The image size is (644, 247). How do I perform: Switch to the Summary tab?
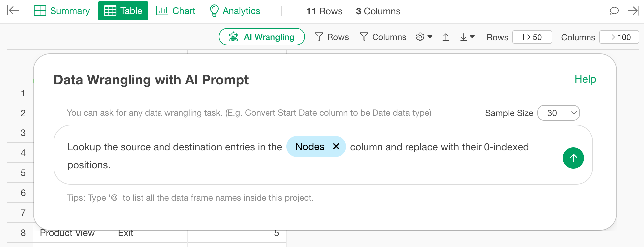pos(62,11)
